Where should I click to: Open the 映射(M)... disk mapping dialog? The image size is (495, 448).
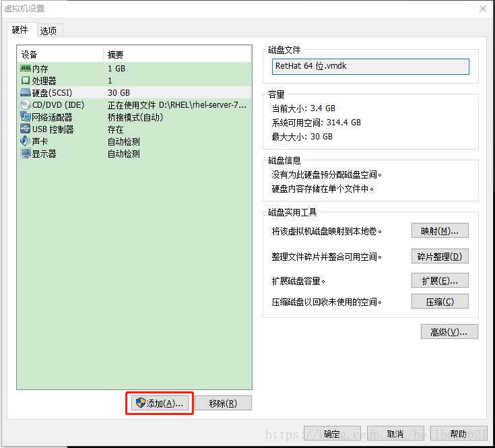point(440,231)
